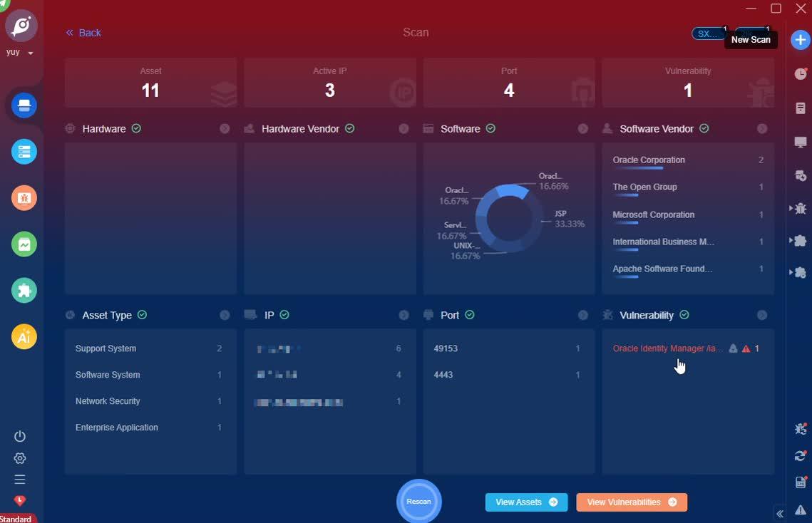Open the AI assistant from the left sidebar
Viewport: 812px width, 523px height.
(24, 336)
